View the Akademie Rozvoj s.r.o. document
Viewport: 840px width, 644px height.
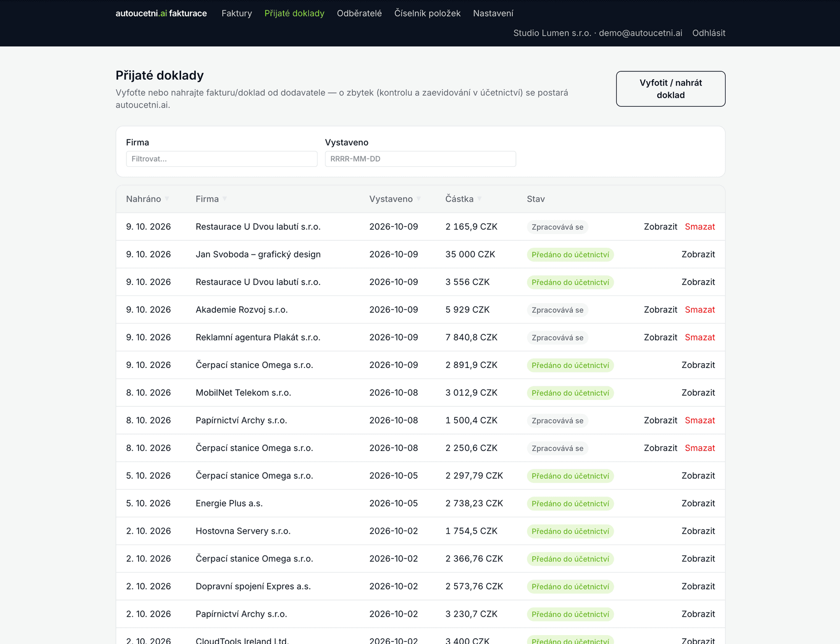coord(660,310)
